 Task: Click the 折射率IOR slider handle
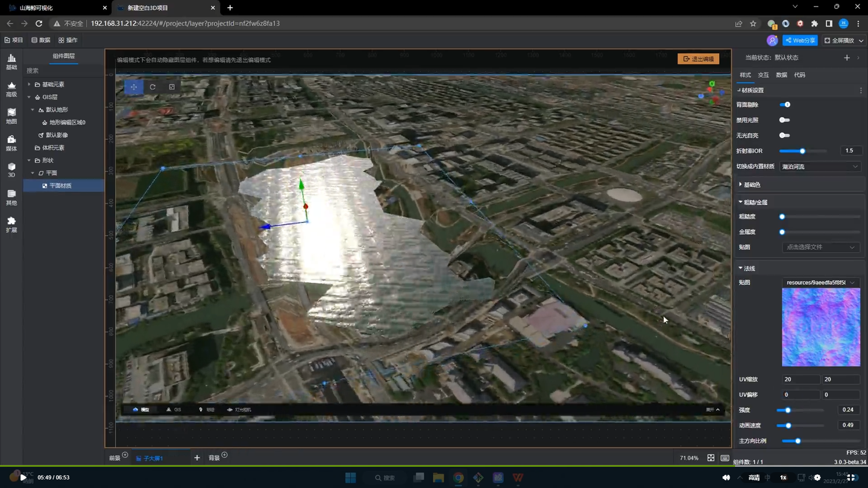pyautogui.click(x=802, y=151)
